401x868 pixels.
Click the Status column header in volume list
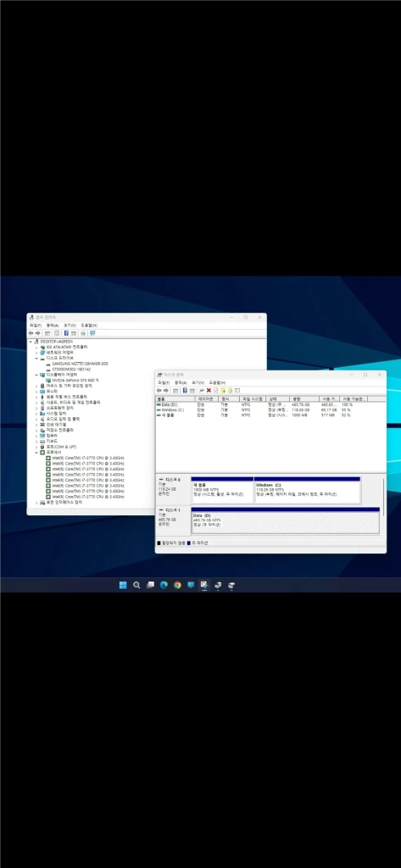278,398
